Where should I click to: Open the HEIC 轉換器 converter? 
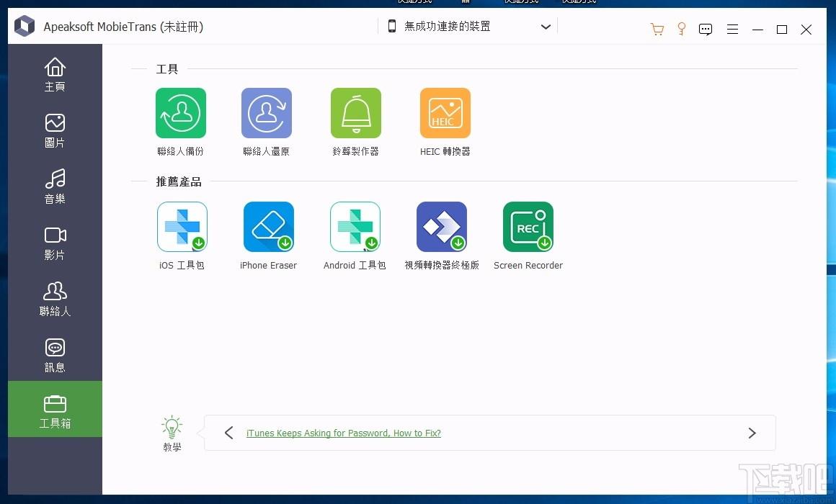(x=445, y=113)
